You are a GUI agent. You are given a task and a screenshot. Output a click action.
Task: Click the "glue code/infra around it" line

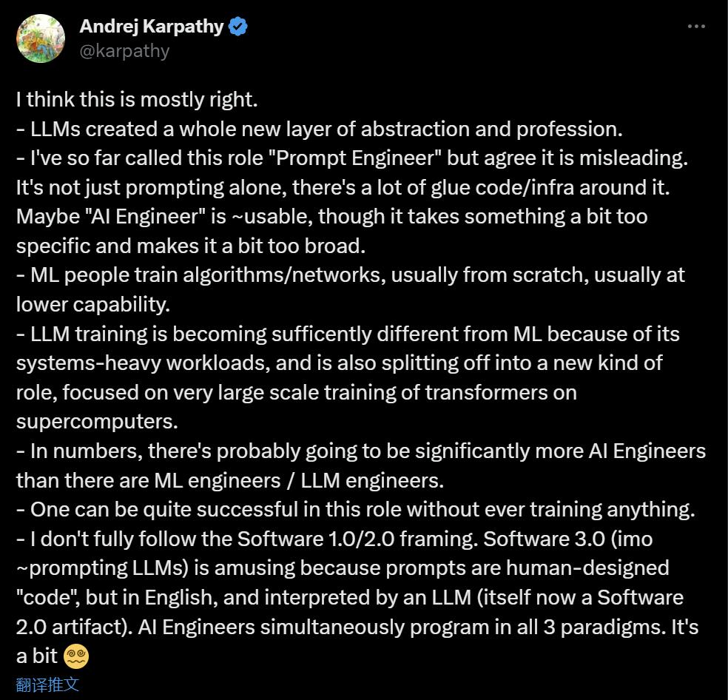(x=343, y=188)
